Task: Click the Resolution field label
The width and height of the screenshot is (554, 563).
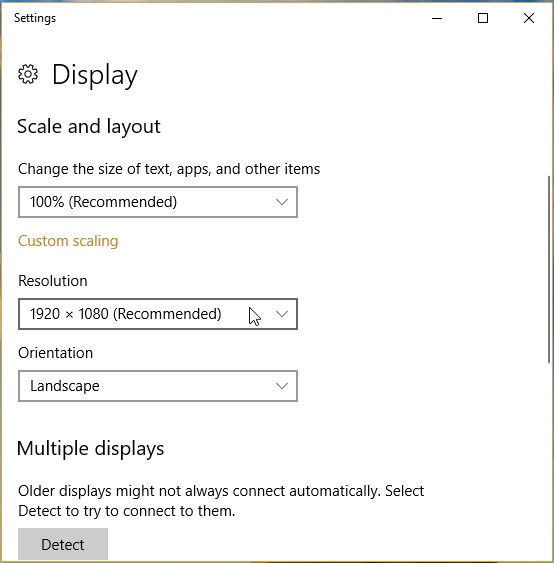Action: [53, 281]
